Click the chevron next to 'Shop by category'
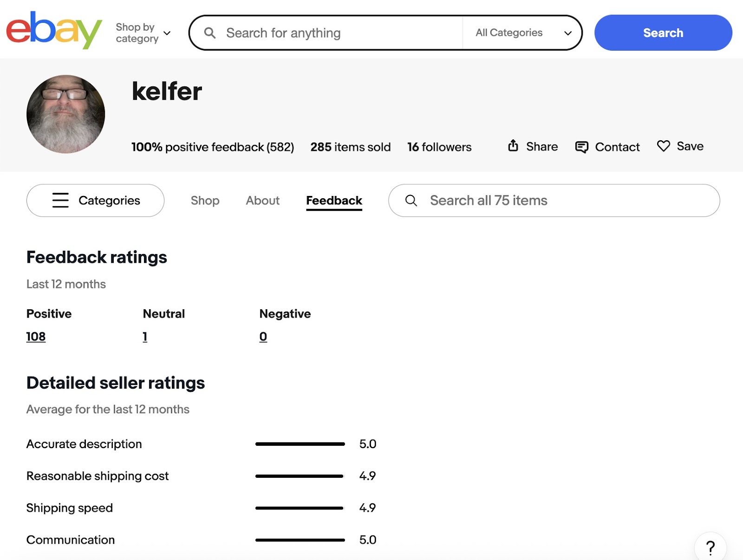 tap(167, 33)
